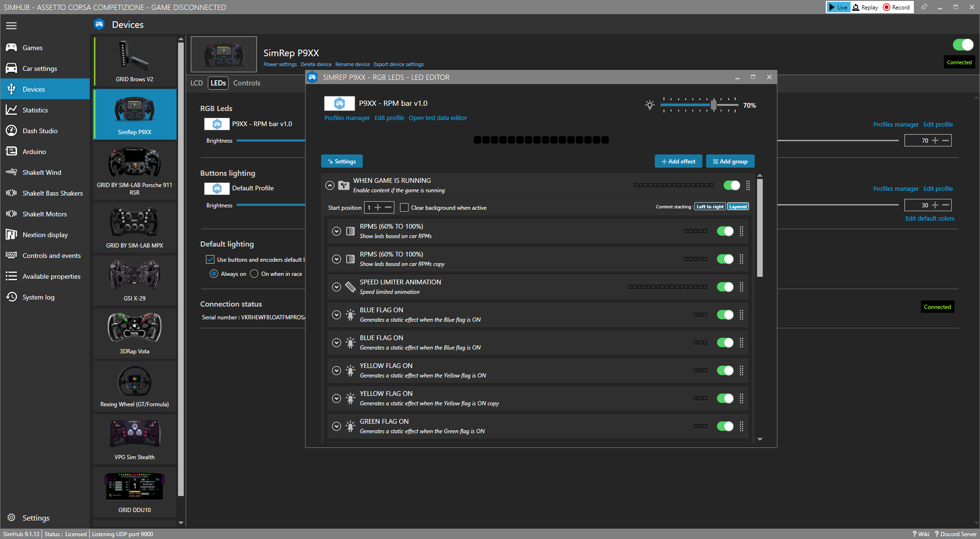This screenshot has height=539, width=980.
Task: Click the ShakeIt Wind icon
Action: coord(11,172)
